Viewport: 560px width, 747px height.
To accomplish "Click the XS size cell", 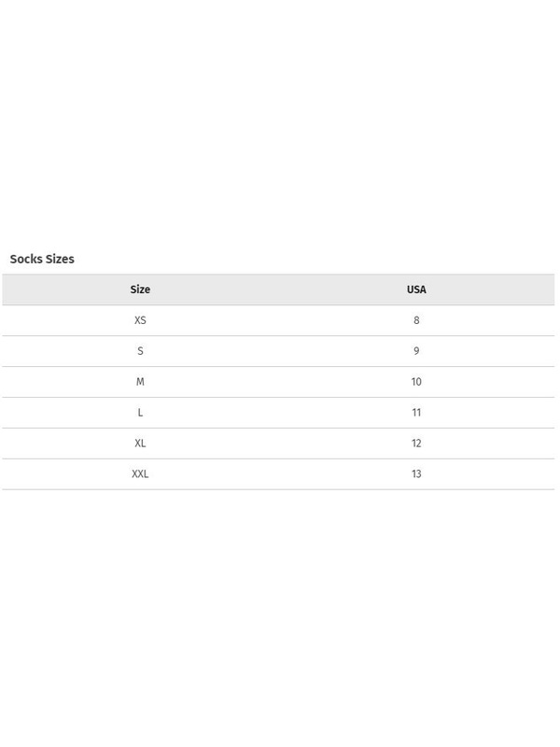I will pos(140,320).
